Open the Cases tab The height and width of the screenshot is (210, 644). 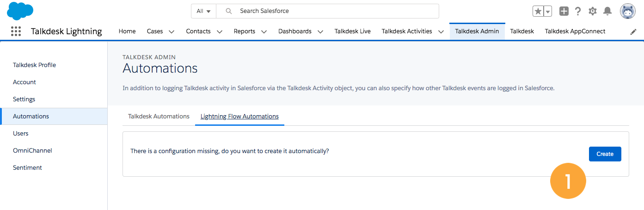point(155,31)
